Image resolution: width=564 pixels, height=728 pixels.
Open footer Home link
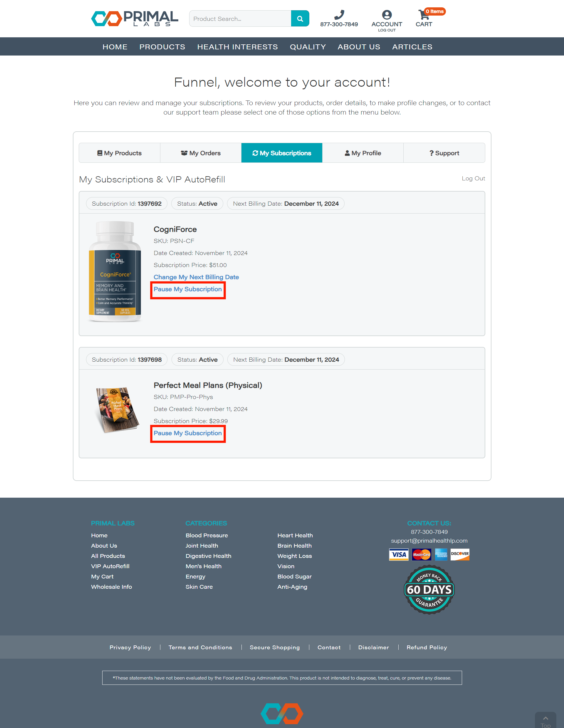tap(99, 535)
